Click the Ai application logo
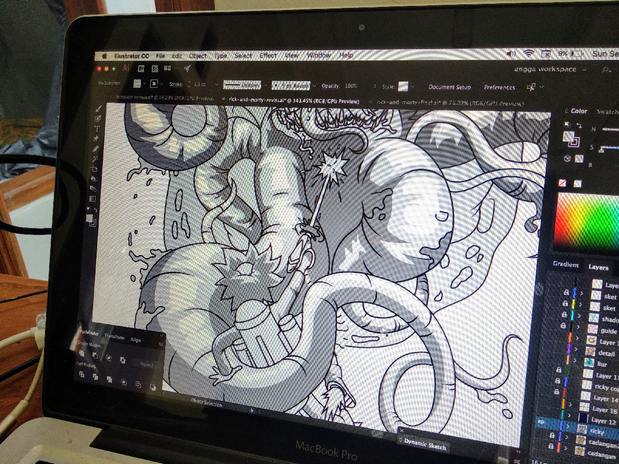Screen dimensions: 619x464 126,68
